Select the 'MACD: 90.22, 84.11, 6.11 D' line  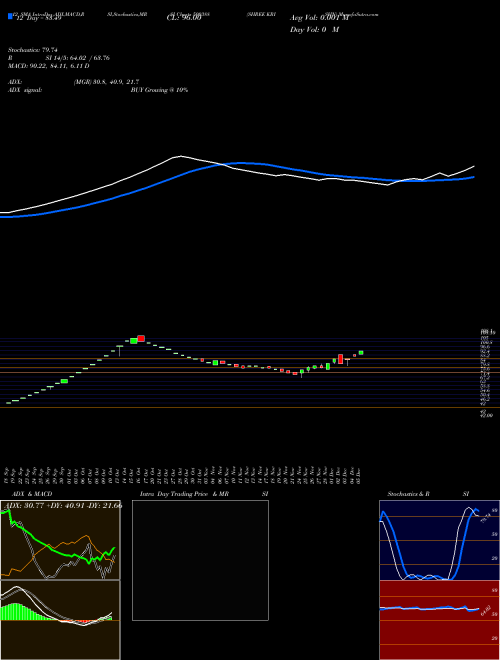coord(49,66)
